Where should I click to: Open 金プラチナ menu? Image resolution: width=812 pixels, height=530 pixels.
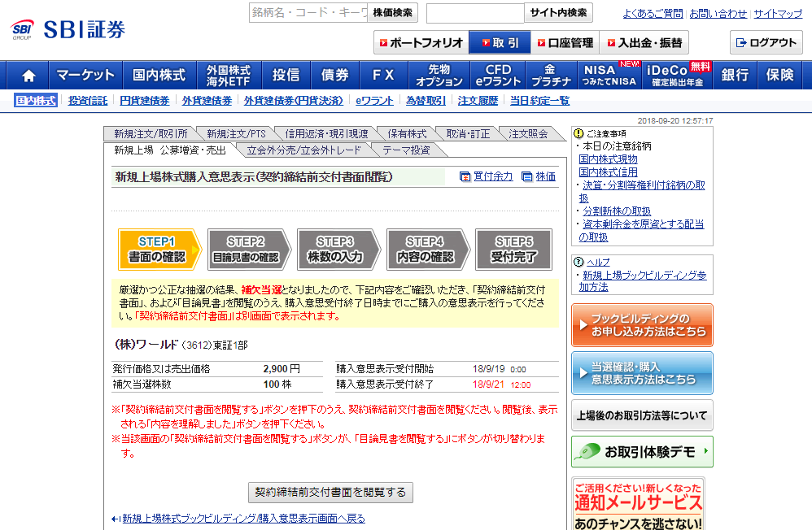point(551,75)
